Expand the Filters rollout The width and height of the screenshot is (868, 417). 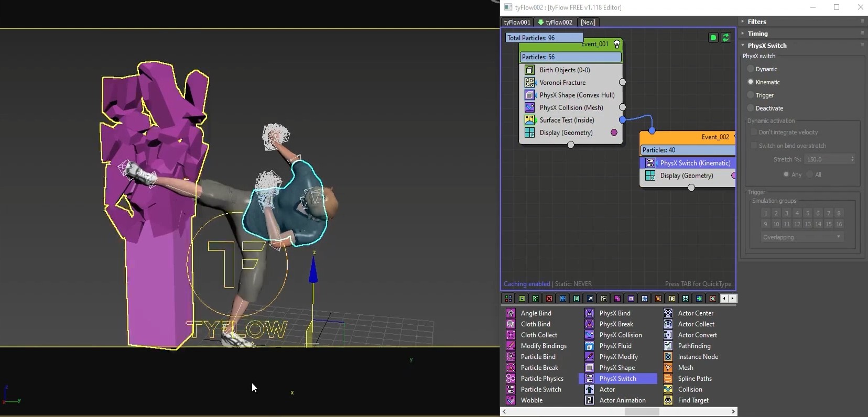pyautogui.click(x=756, y=21)
